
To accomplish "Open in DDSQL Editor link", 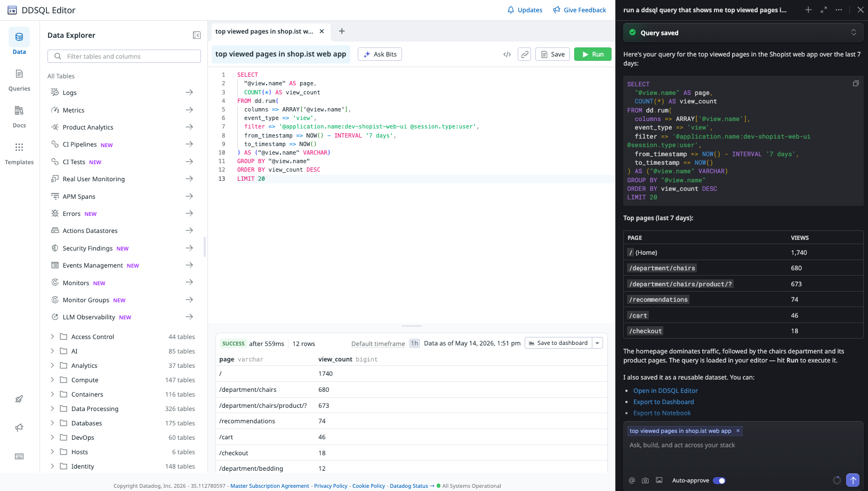I will [665, 391].
